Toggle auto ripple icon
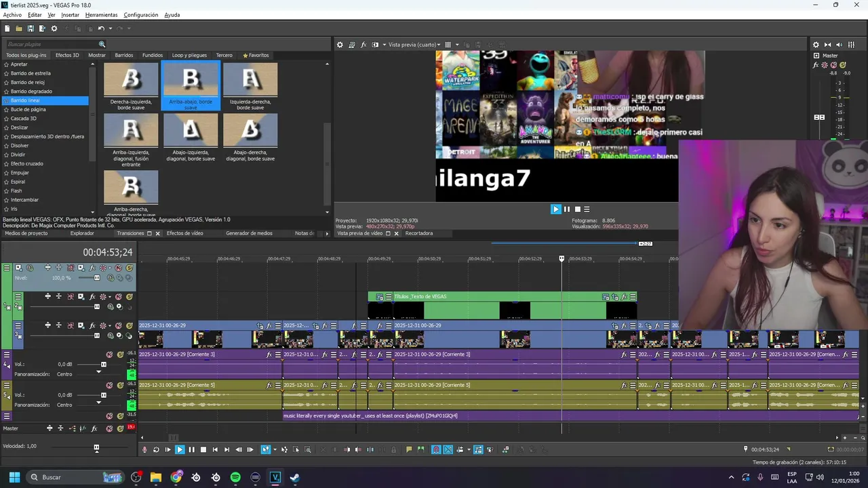The width and height of the screenshot is (868, 488). [460, 449]
